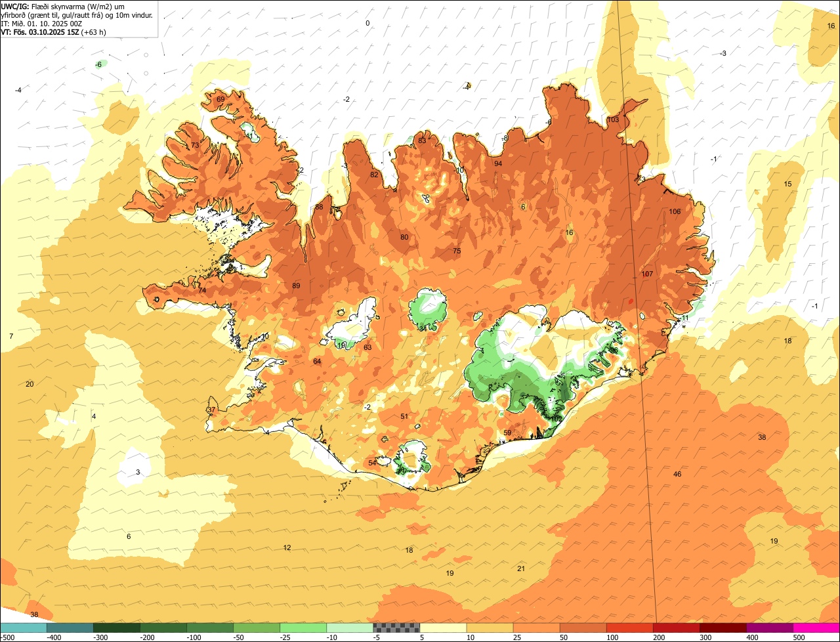The height and width of the screenshot is (642, 840).
Task: Click the legend label -400
Action: tap(54, 637)
